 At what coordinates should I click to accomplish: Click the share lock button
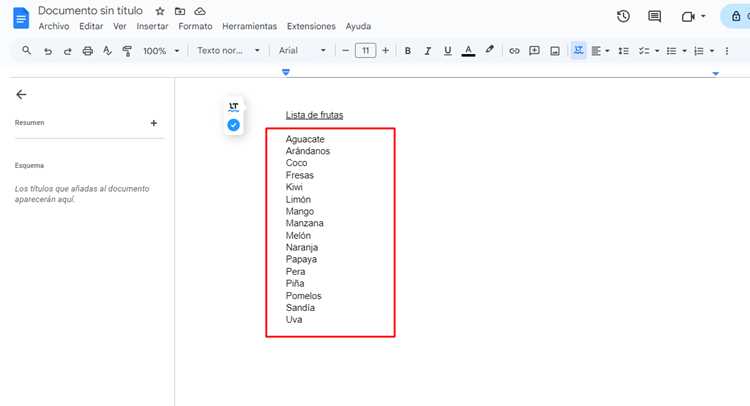click(736, 16)
